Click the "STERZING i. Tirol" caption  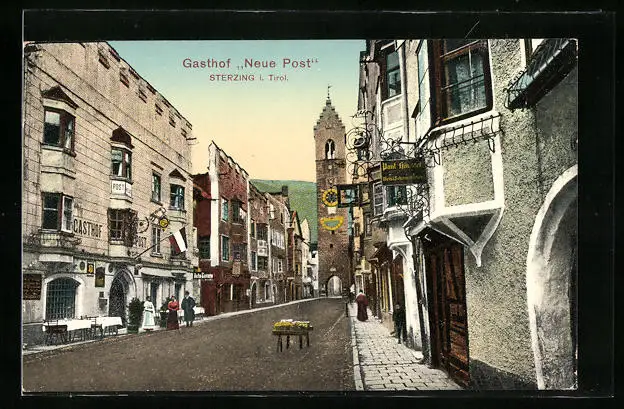coord(250,77)
